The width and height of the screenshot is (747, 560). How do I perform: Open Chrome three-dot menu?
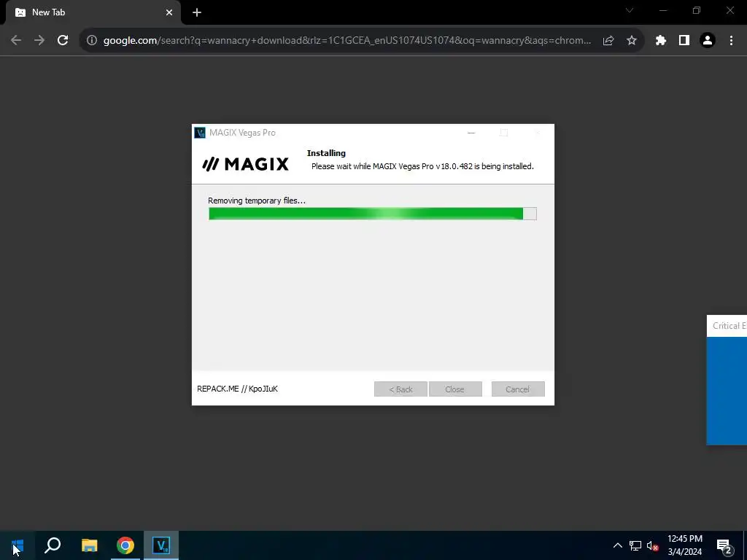[731, 41]
